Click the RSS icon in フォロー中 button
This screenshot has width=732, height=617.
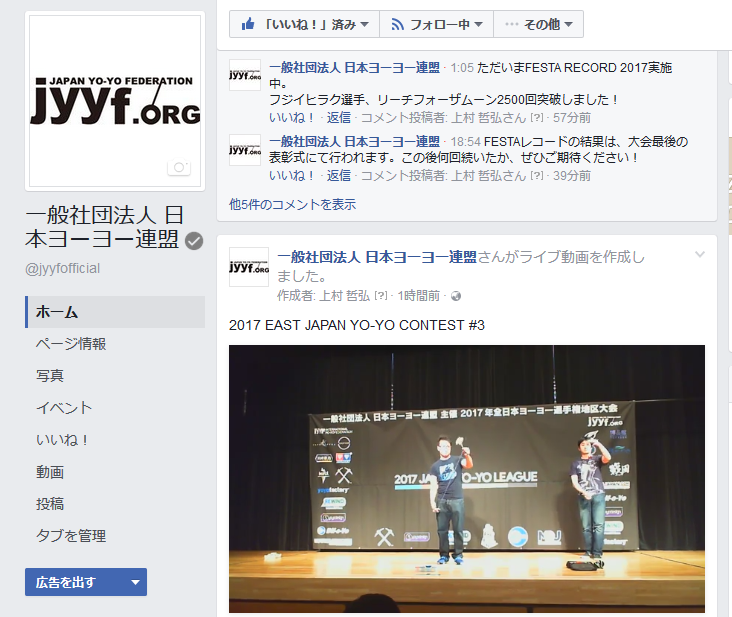click(x=397, y=24)
